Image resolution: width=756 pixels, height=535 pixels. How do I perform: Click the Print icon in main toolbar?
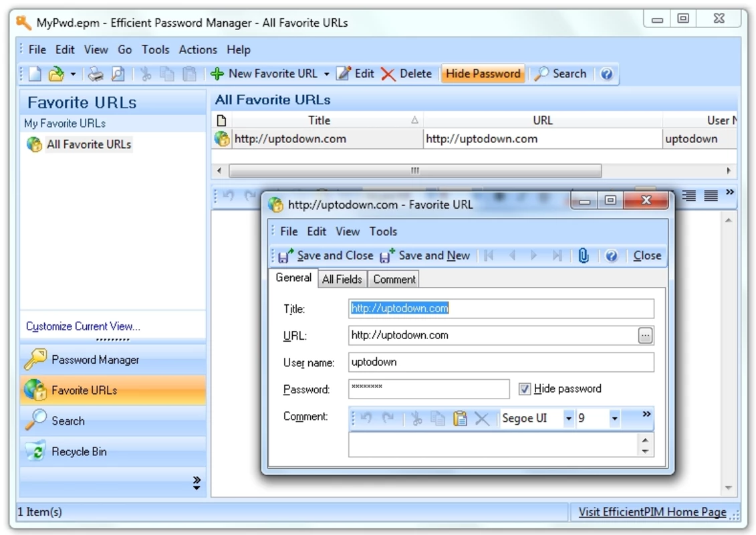[x=96, y=74]
